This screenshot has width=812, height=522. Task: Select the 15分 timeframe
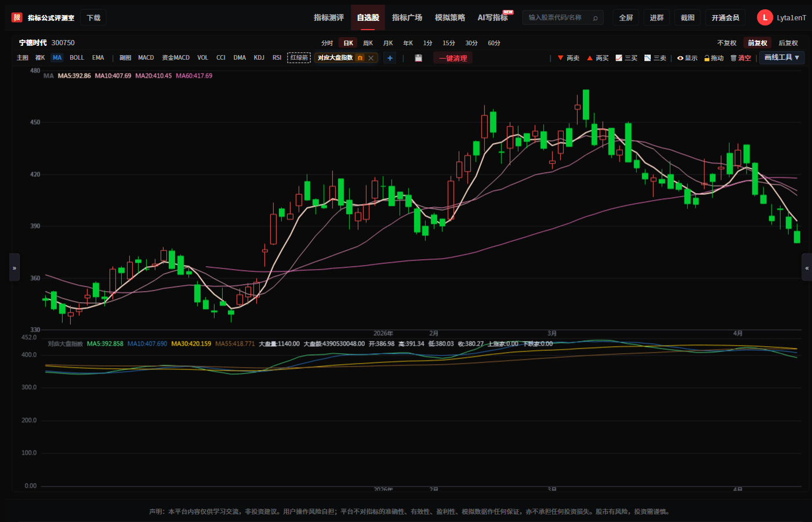[x=449, y=43]
